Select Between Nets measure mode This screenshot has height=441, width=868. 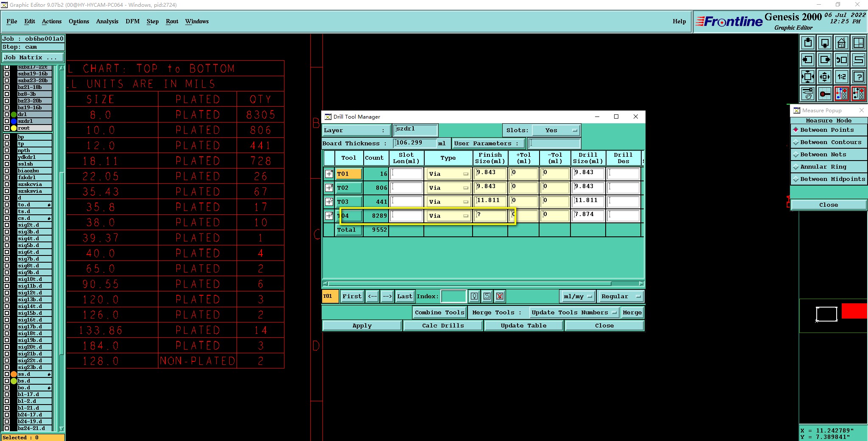pos(829,155)
